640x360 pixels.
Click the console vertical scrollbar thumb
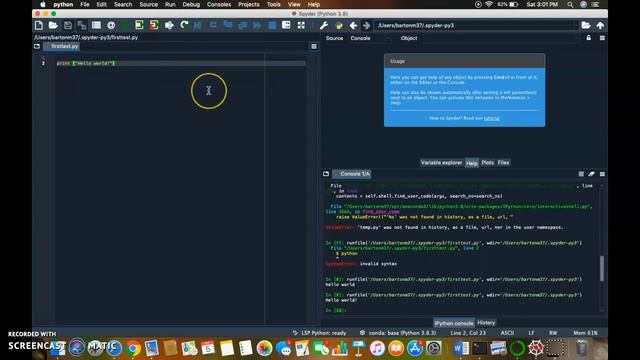click(x=602, y=269)
